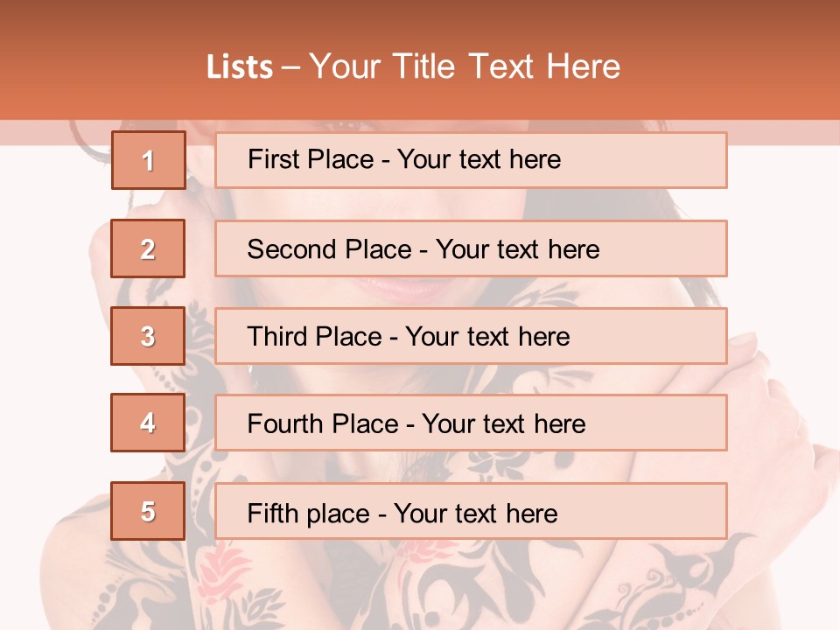The image size is (840, 630).
Task: Click the number 3 square
Action: coord(149,336)
